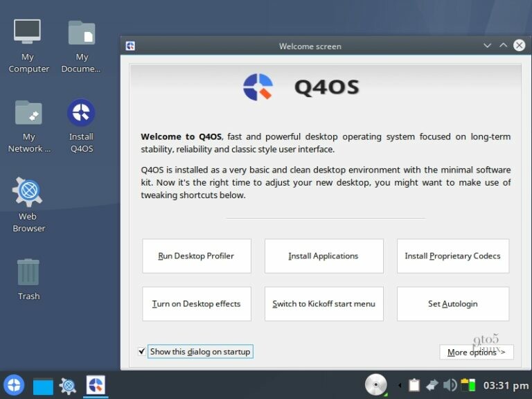Open the Welcome screen window menu icon
The width and height of the screenshot is (532, 399).
(130, 46)
